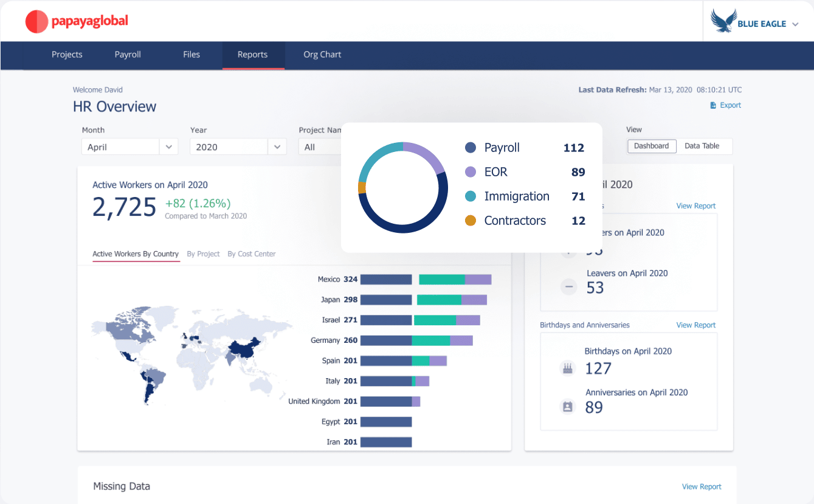Click the Mexico bar in chart
Viewport: 814px width, 504px height.
coord(426,280)
